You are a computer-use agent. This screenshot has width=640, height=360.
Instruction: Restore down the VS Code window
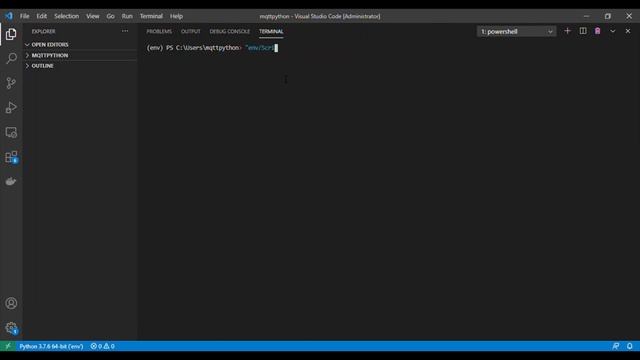(x=608, y=16)
